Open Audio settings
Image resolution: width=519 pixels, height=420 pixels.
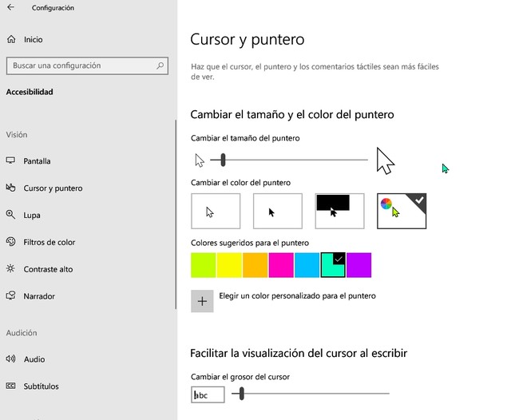coord(34,359)
